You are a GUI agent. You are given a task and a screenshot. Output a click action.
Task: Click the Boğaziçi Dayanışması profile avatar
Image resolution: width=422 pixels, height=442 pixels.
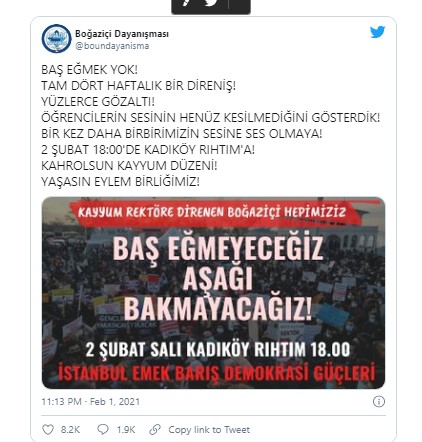coord(56,39)
